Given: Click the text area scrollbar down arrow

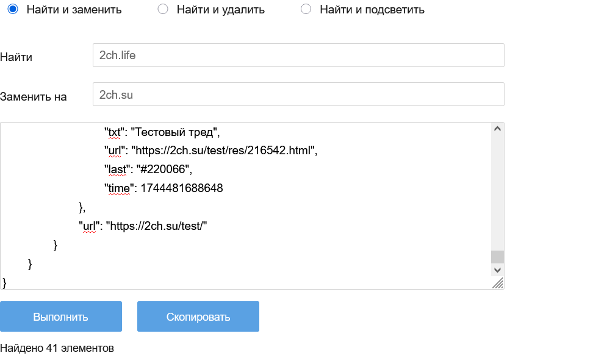Looking at the screenshot, I should (x=498, y=269).
